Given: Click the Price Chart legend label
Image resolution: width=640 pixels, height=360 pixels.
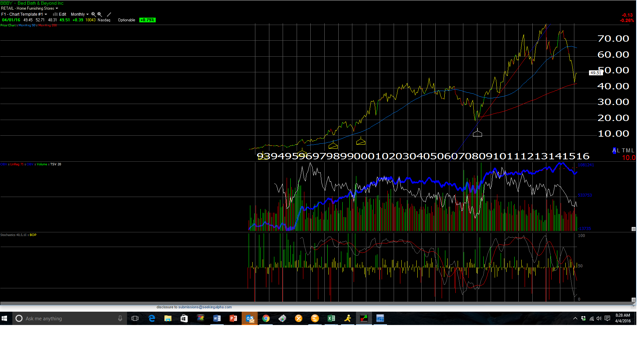Looking at the screenshot, I should coord(8,25).
